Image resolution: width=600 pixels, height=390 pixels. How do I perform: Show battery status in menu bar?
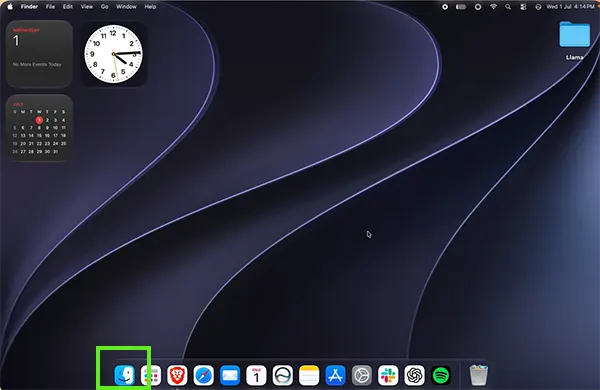[461, 7]
